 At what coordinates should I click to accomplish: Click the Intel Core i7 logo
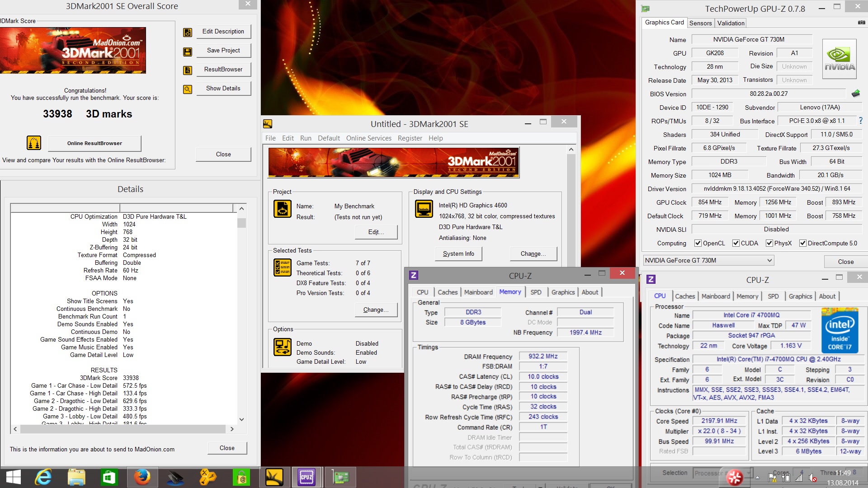840,330
